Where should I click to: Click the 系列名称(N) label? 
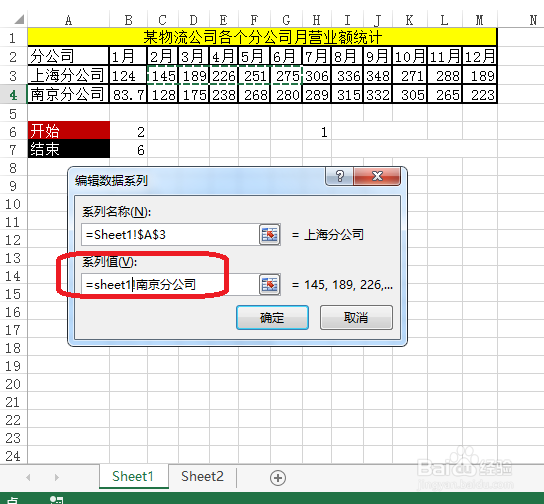point(116,212)
